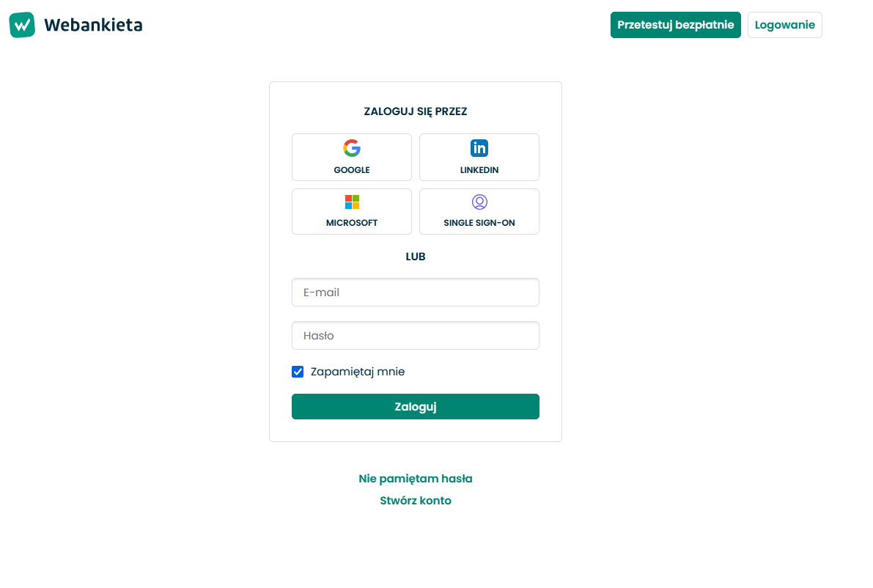Submit with the Zaloguj button
The width and height of the screenshot is (873, 588).
tap(416, 406)
